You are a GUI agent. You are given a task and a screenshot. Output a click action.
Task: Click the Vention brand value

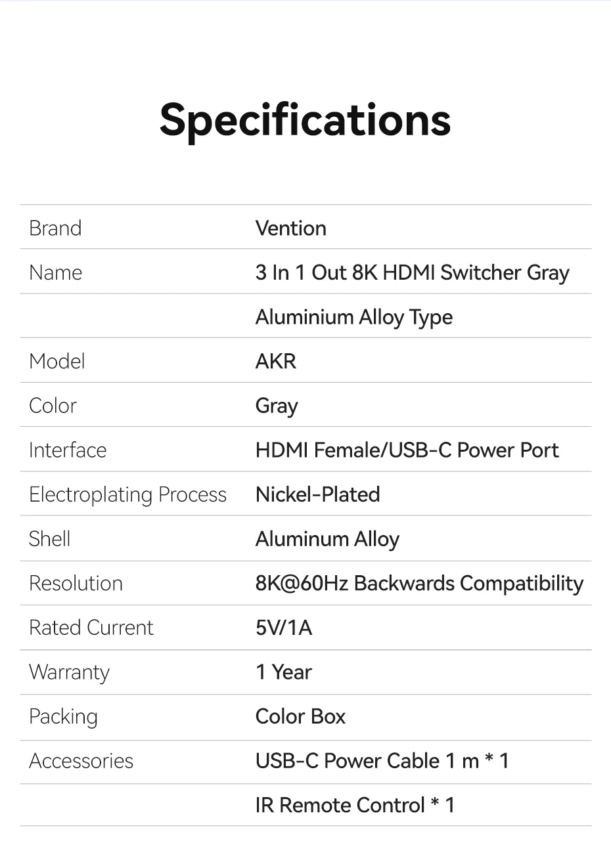click(290, 228)
